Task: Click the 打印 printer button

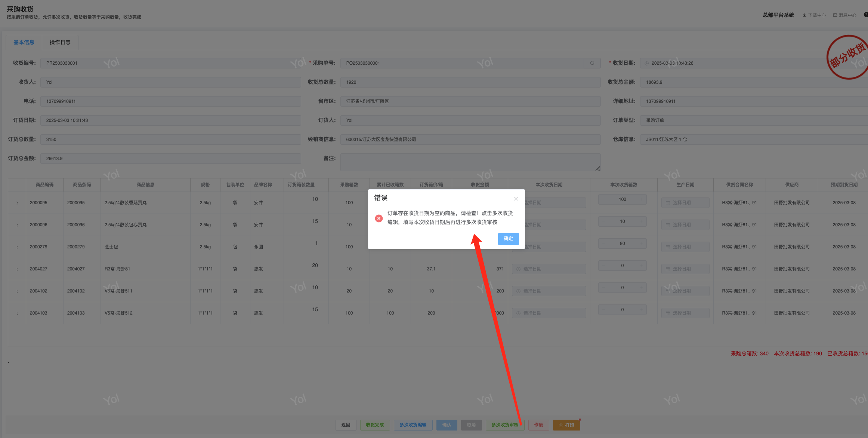Action: tap(566, 425)
